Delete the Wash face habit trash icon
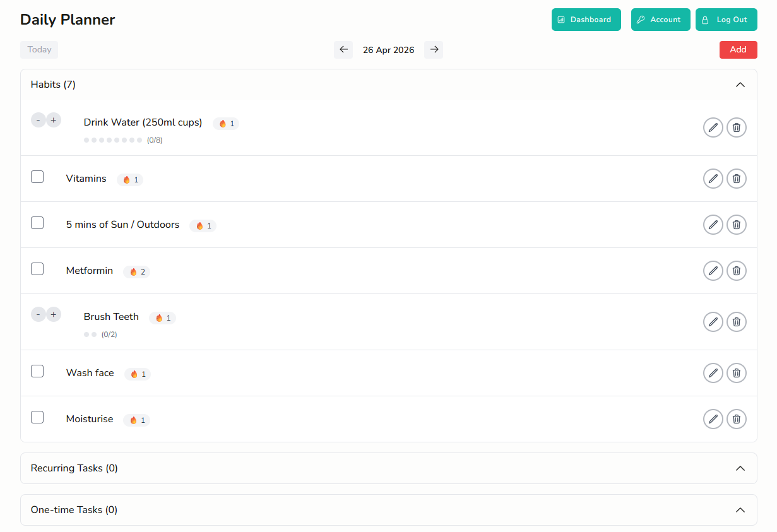The height and width of the screenshot is (532, 777). (737, 373)
